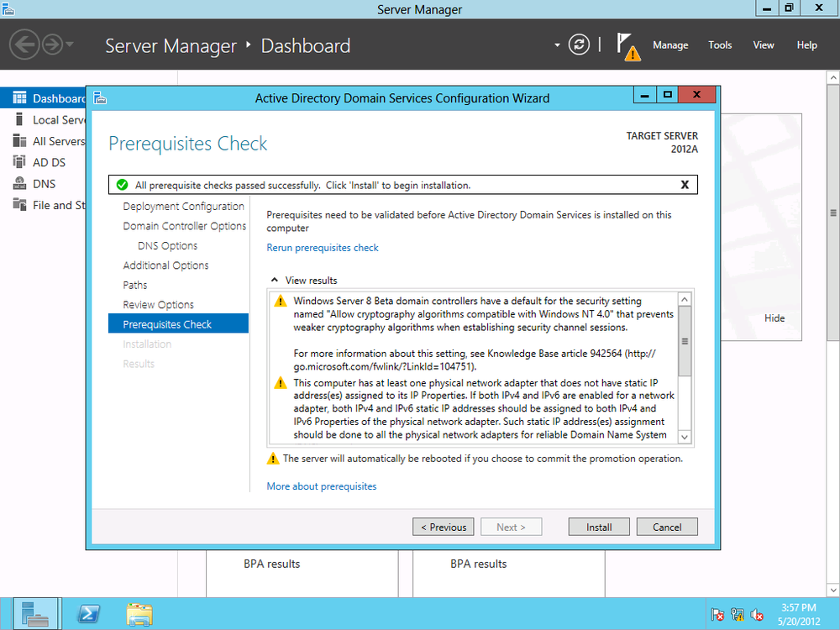840x630 pixels.
Task: Click the Action Center flag in system tray
Action: pyautogui.click(x=717, y=615)
